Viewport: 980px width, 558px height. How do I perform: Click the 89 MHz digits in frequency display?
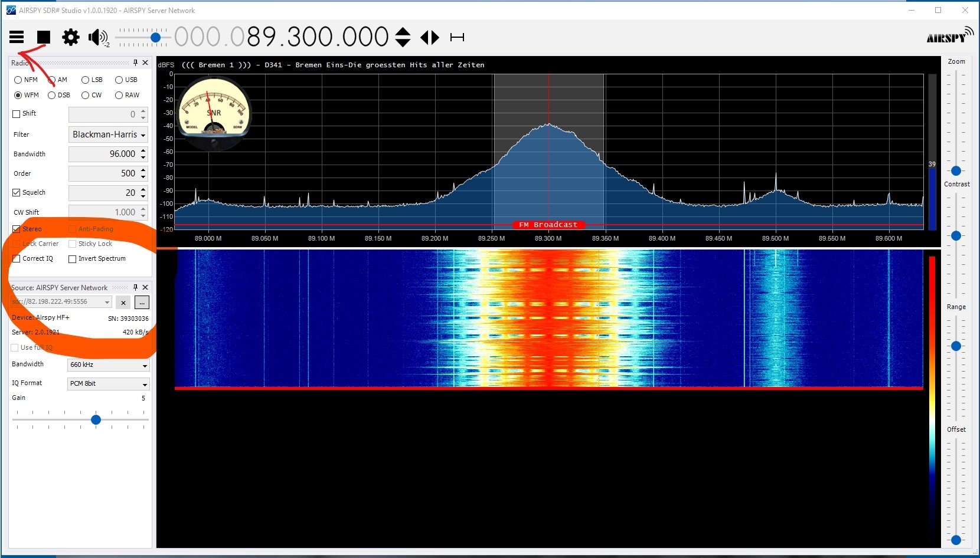coord(262,37)
